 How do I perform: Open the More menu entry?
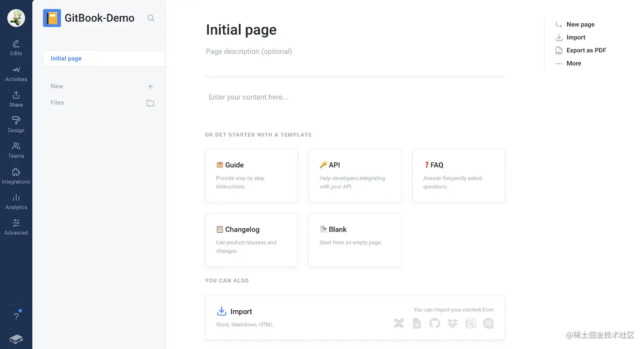coord(574,63)
